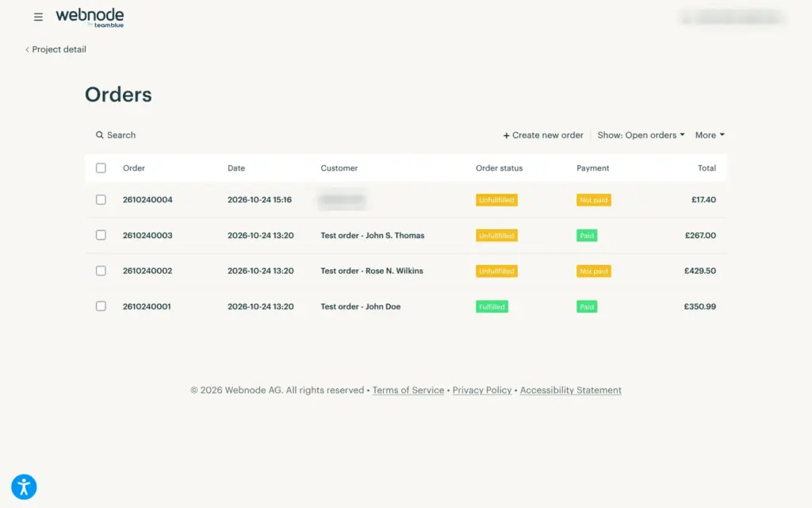Click the Customer column header
The image size is (812, 508).
(x=339, y=168)
